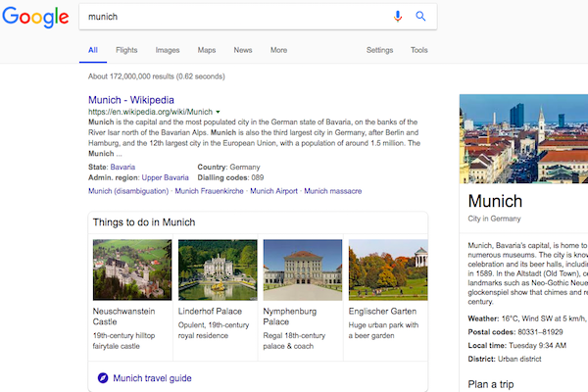Expand the More menu
588x392 pixels.
pyautogui.click(x=278, y=50)
